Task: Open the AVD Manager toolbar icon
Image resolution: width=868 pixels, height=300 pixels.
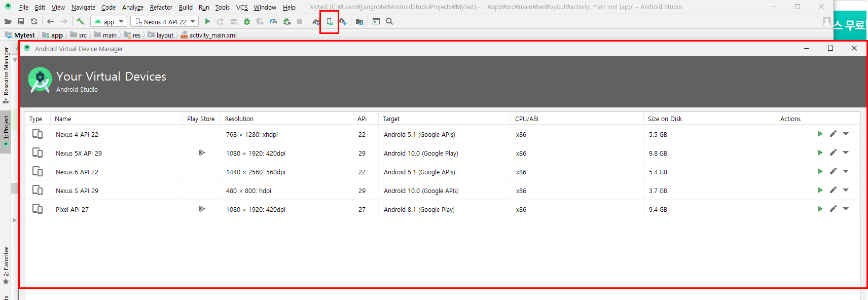Action: (330, 22)
